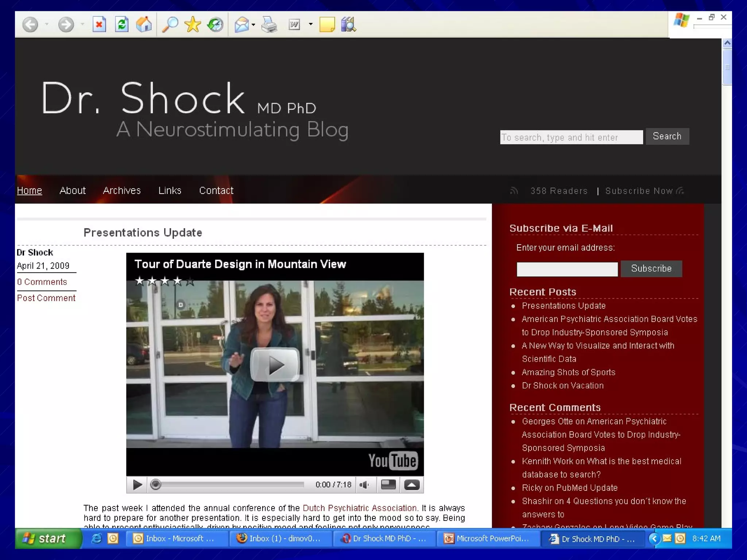Toggle video player size button

[388, 485]
